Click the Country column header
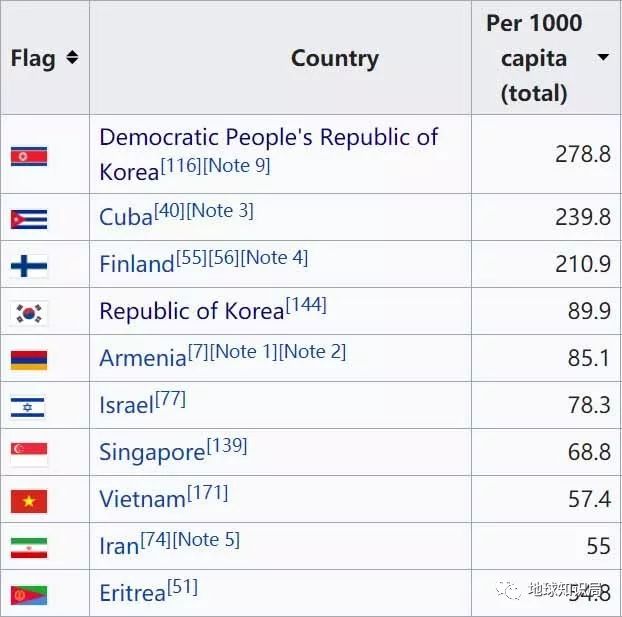This screenshot has height=617, width=622. 334,58
